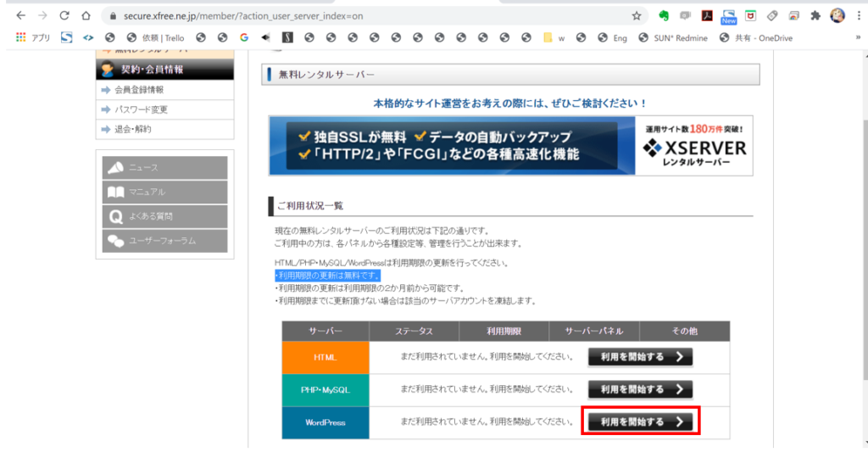
Task: Click the browser reload icon
Action: click(64, 15)
